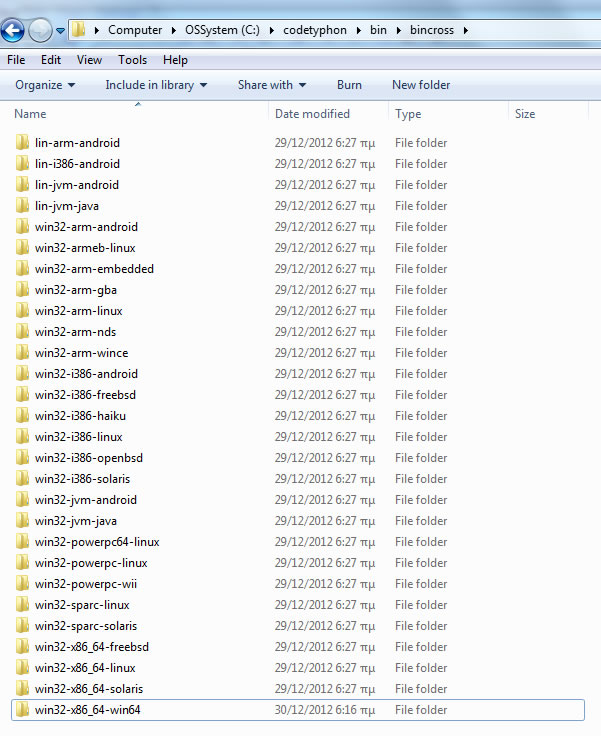The image size is (601, 736).
Task: Open the Edit menu
Action: (x=51, y=60)
